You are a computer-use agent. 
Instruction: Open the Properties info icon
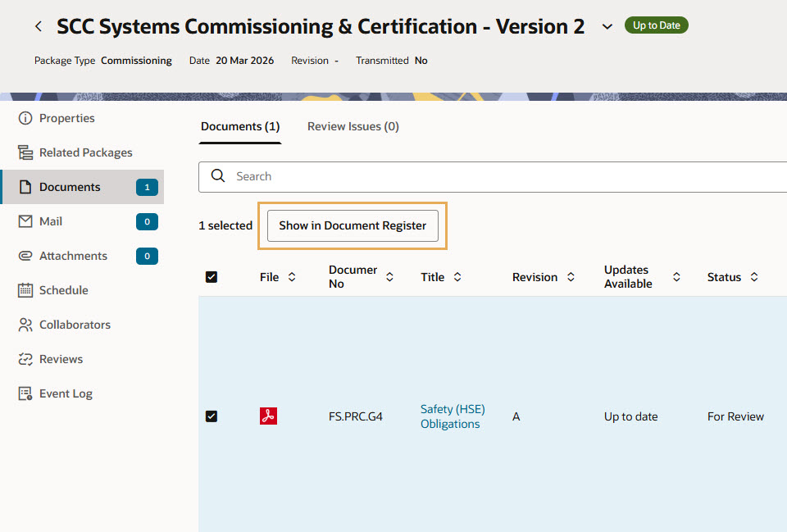pyautogui.click(x=25, y=118)
